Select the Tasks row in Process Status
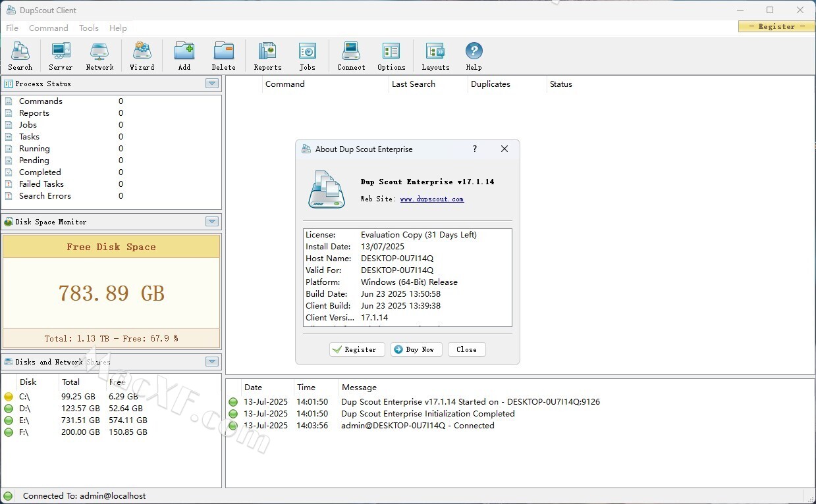Image resolution: width=816 pixels, height=504 pixels. coord(112,137)
